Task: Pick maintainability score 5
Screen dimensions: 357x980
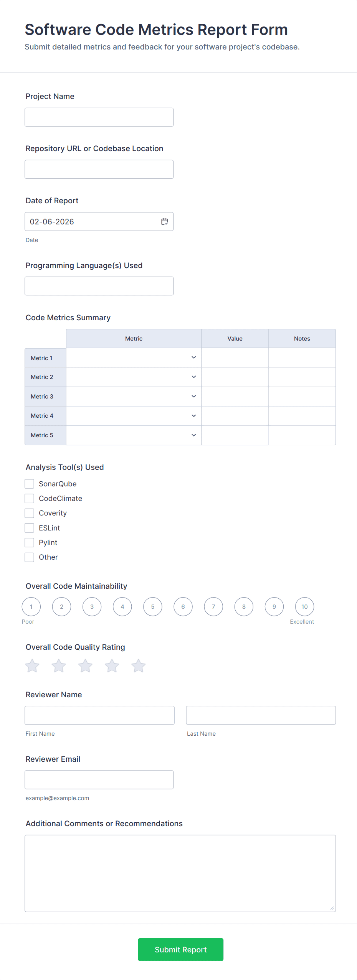Action: (x=153, y=606)
